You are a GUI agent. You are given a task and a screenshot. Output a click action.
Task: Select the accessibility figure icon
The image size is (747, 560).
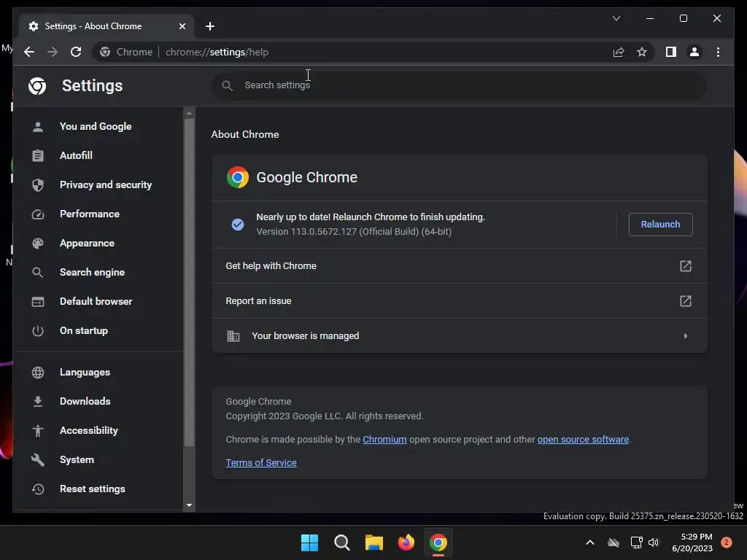tap(38, 430)
